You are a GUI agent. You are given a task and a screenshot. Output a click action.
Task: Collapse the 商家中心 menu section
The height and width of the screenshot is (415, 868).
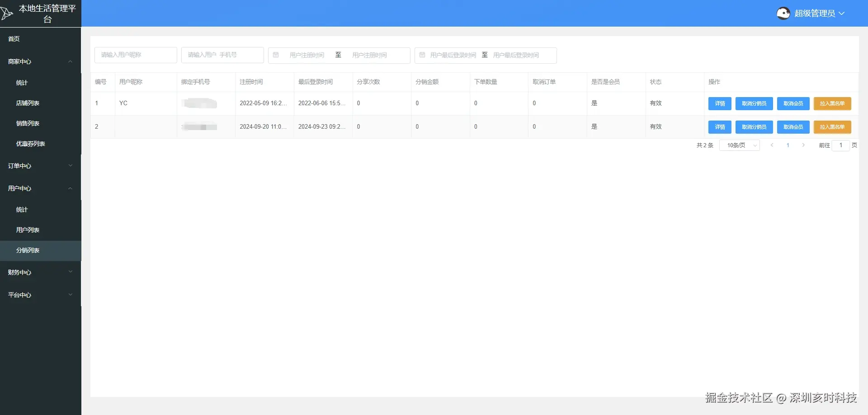40,61
